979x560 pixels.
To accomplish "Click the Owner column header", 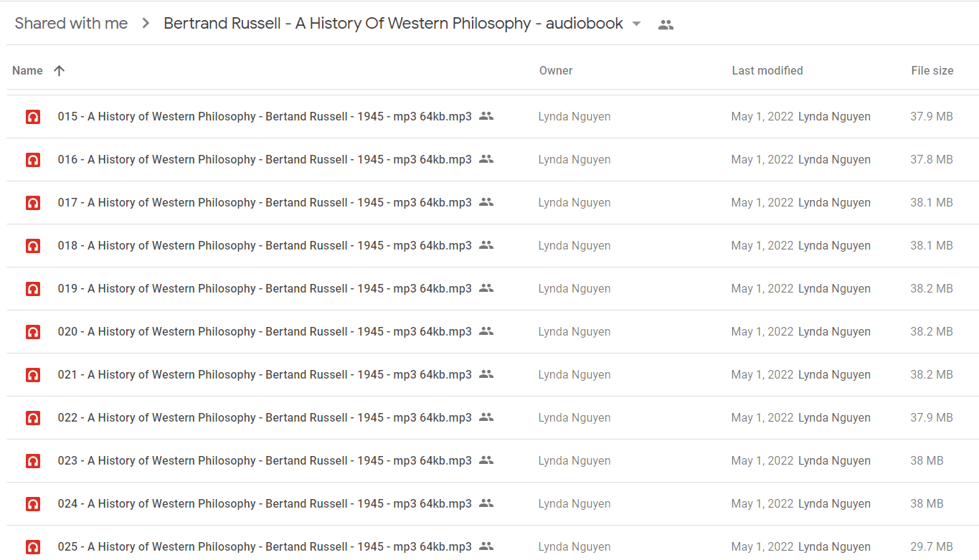I will click(556, 70).
